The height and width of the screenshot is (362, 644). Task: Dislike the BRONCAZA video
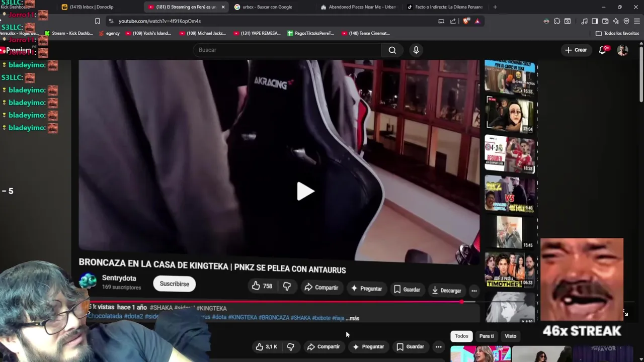(x=287, y=286)
